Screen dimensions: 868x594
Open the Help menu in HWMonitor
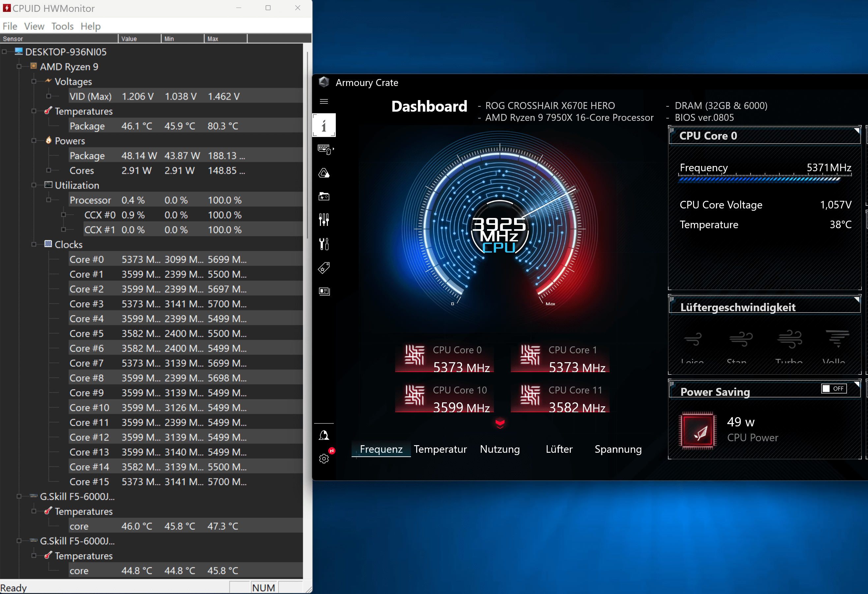[x=90, y=26]
